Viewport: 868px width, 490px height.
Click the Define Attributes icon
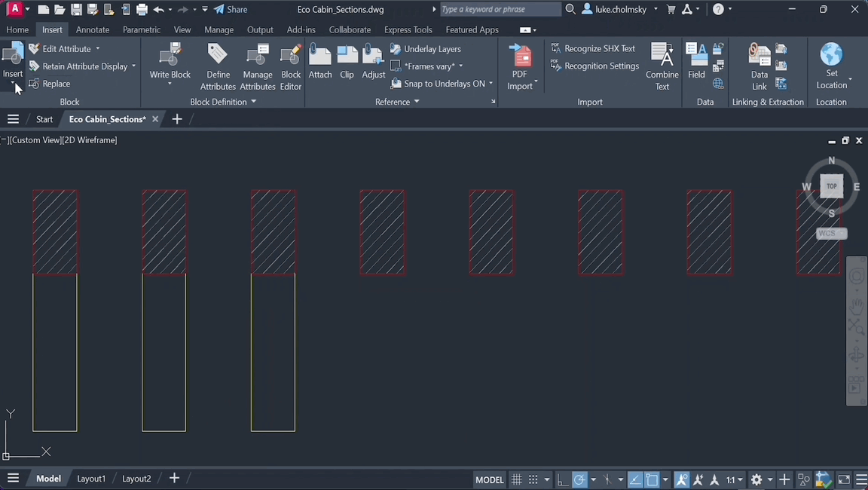[218, 55]
